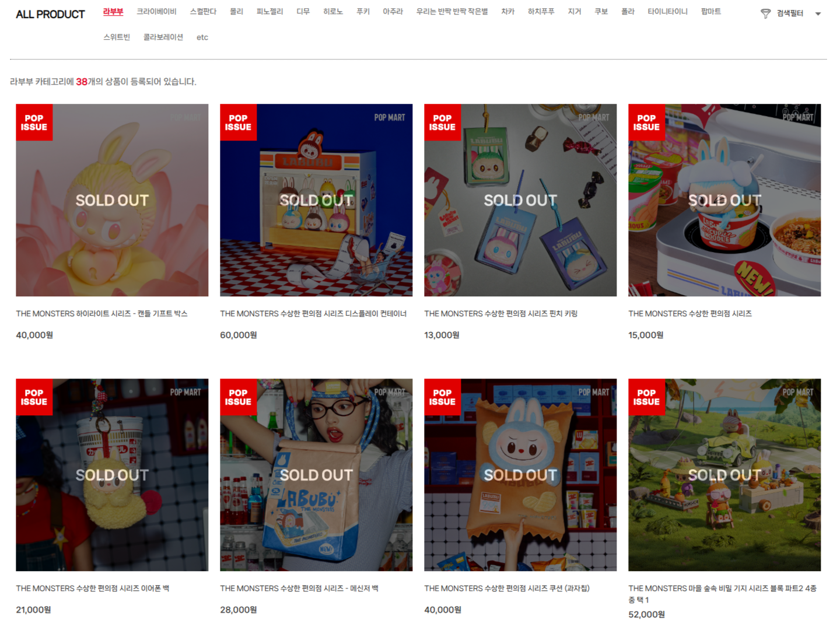This screenshot has width=840, height=630.
Task: Open 이어폰 백 product image
Action: click(x=112, y=475)
